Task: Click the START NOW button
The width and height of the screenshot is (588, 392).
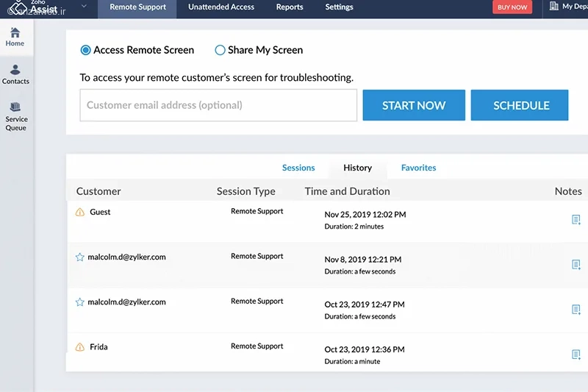Action: [414, 105]
